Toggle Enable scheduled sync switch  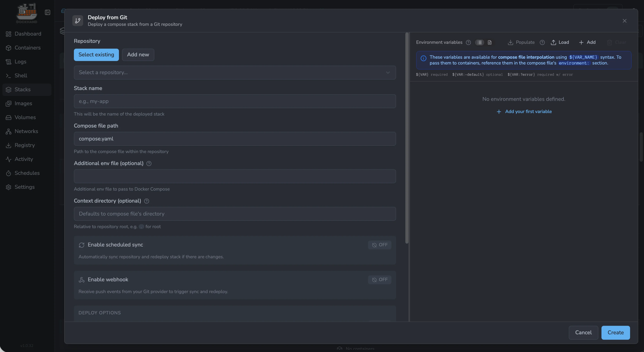point(379,245)
